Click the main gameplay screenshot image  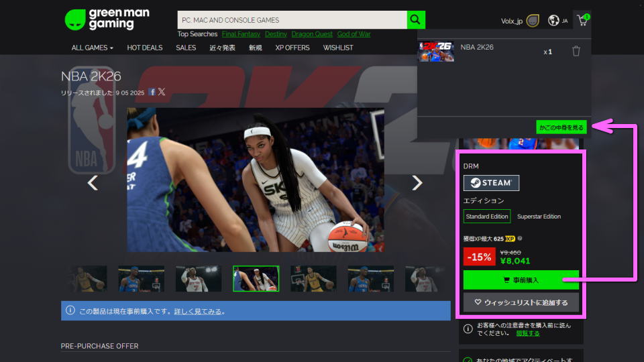[x=256, y=180]
